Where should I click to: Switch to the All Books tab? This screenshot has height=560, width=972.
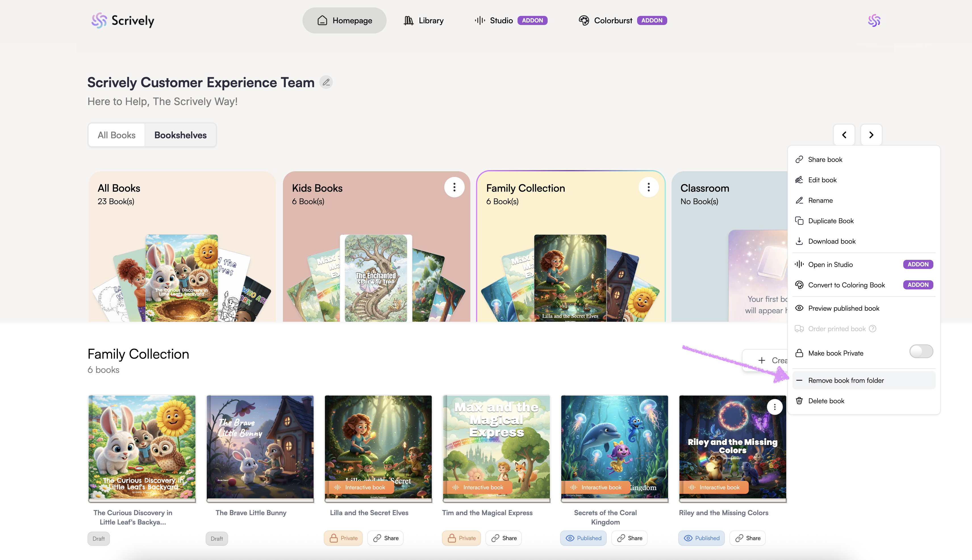pos(116,135)
